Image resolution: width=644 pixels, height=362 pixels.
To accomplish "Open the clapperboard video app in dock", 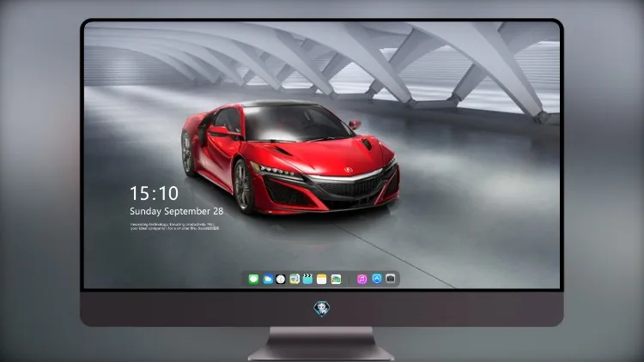I will (x=307, y=279).
